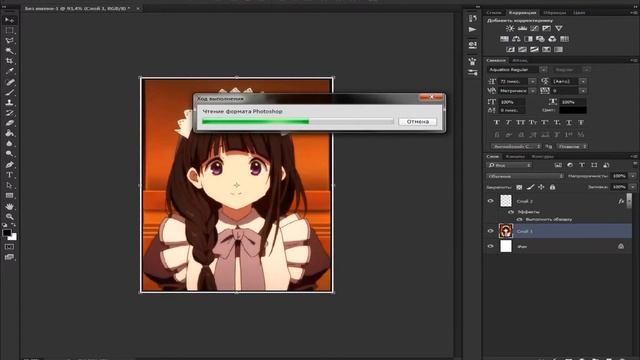Add a Vibrance adjustment
The height and width of the screenshot is (360, 640).
tap(559, 28)
